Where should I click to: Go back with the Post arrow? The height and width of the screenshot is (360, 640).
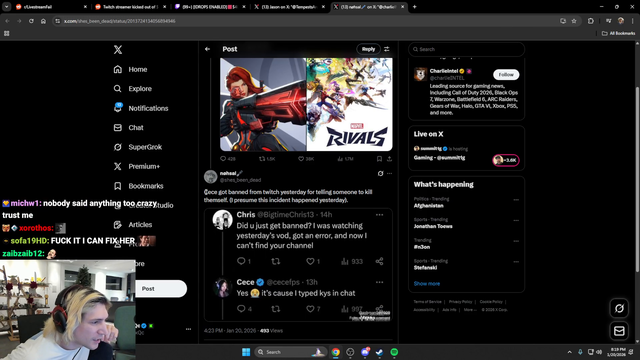(207, 49)
